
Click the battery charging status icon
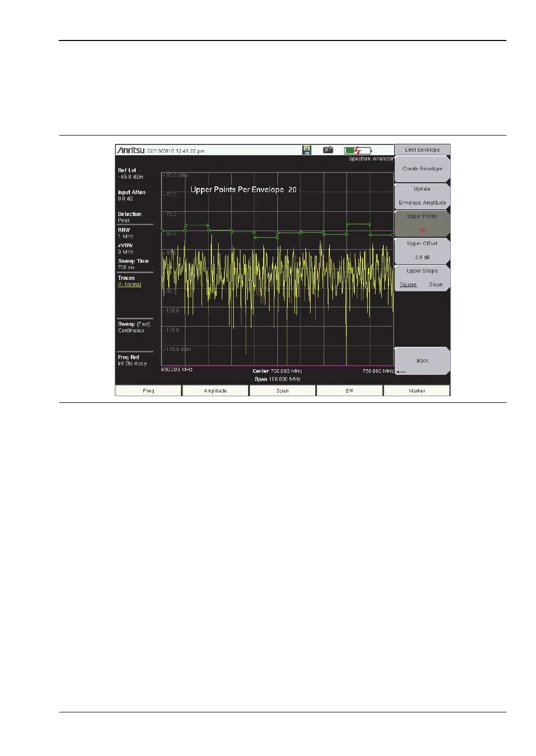pos(357,151)
